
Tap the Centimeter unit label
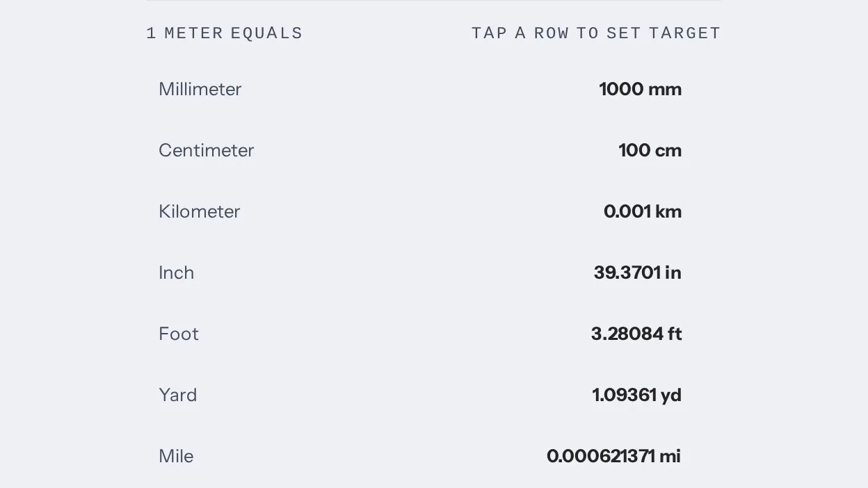(206, 150)
